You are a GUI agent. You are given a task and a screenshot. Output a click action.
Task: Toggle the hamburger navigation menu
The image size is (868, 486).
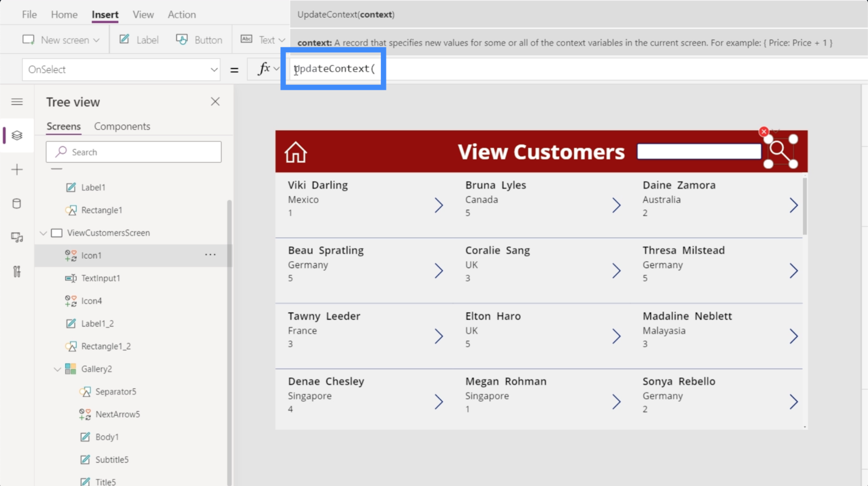pos(17,102)
